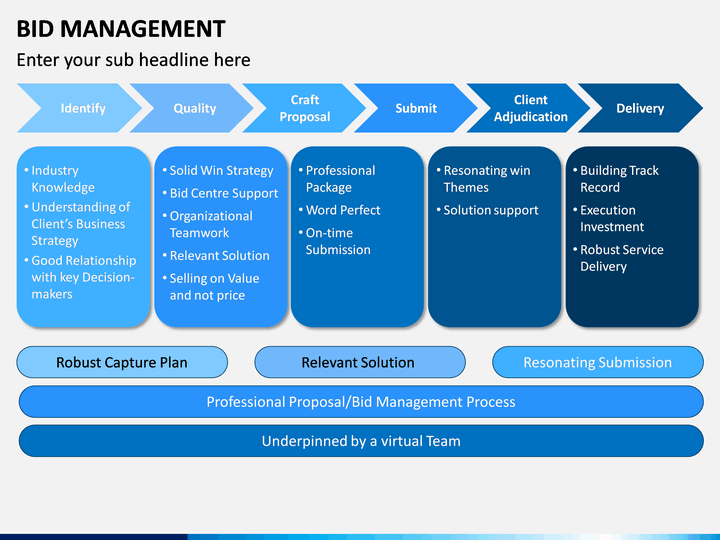The height and width of the screenshot is (540, 720).
Task: Click the 'Resonating Submission' pill
Action: [598, 362]
